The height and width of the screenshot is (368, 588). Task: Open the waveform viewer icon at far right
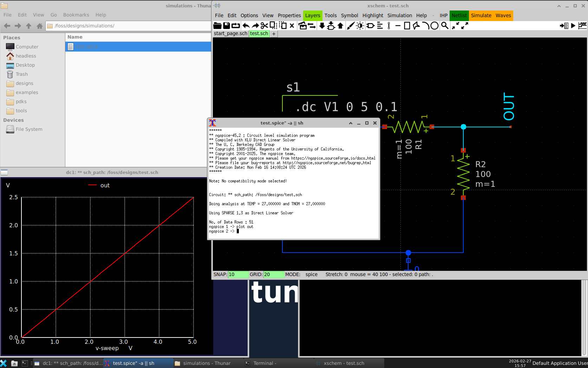(x=582, y=26)
